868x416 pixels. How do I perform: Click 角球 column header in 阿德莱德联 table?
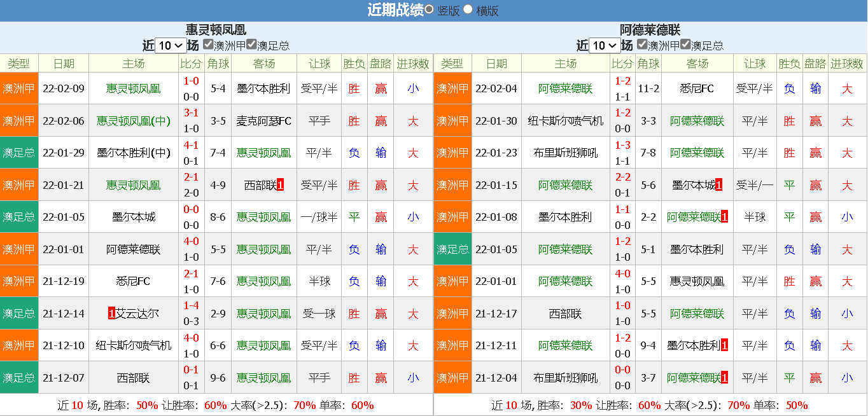(648, 64)
